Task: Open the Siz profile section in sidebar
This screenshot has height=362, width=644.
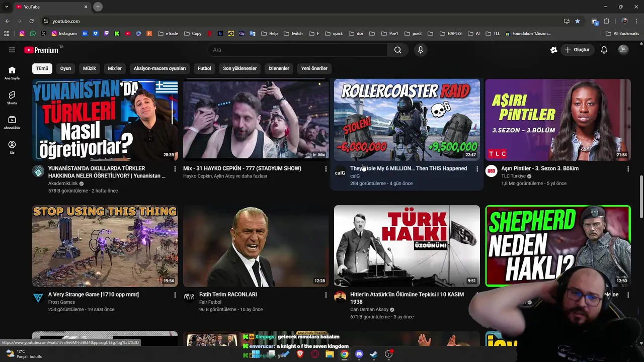Action: coord(12,147)
